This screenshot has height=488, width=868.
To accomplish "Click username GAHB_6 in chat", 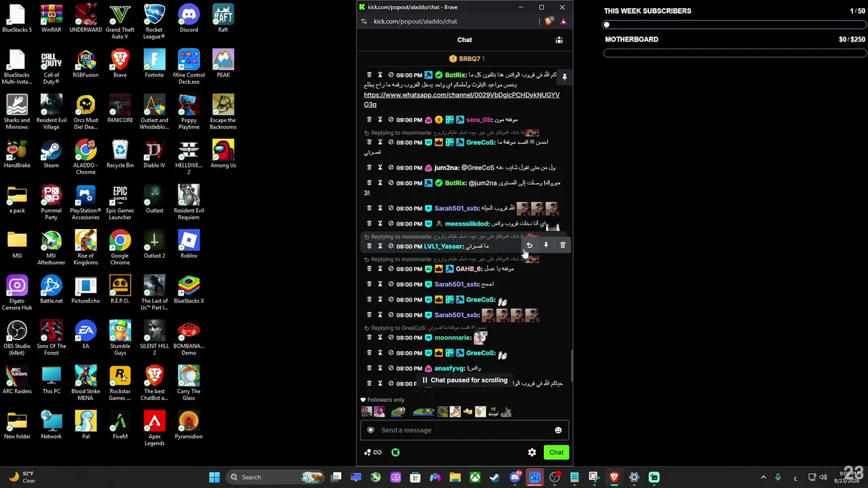I will click(469, 269).
